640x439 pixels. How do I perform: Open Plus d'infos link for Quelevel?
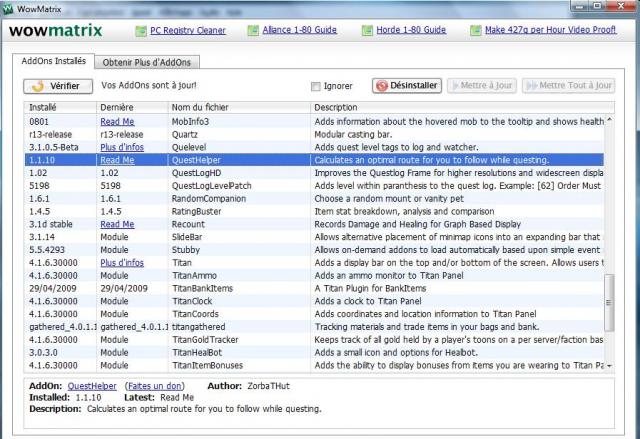click(x=122, y=147)
